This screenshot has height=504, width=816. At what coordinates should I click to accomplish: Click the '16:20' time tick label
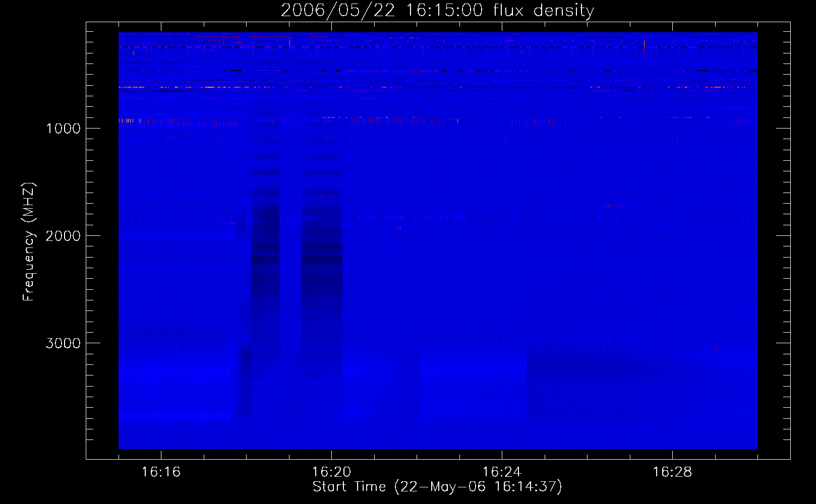click(x=331, y=472)
